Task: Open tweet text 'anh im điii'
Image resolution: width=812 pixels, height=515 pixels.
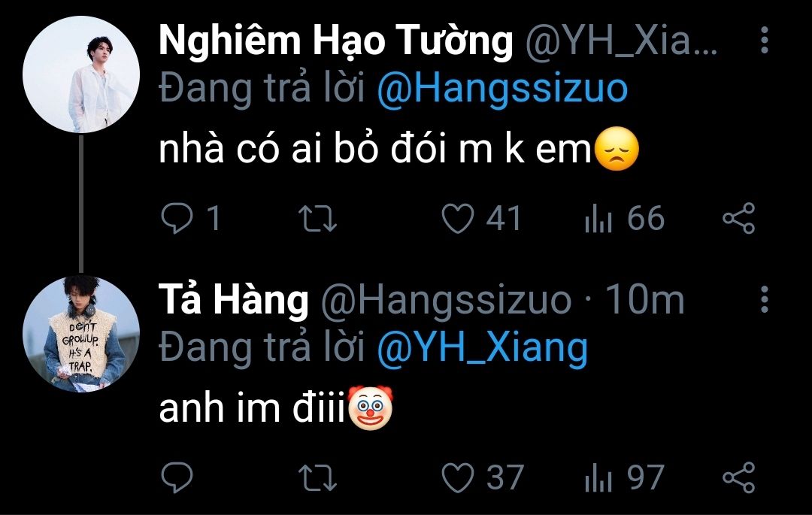Action: [x=252, y=411]
